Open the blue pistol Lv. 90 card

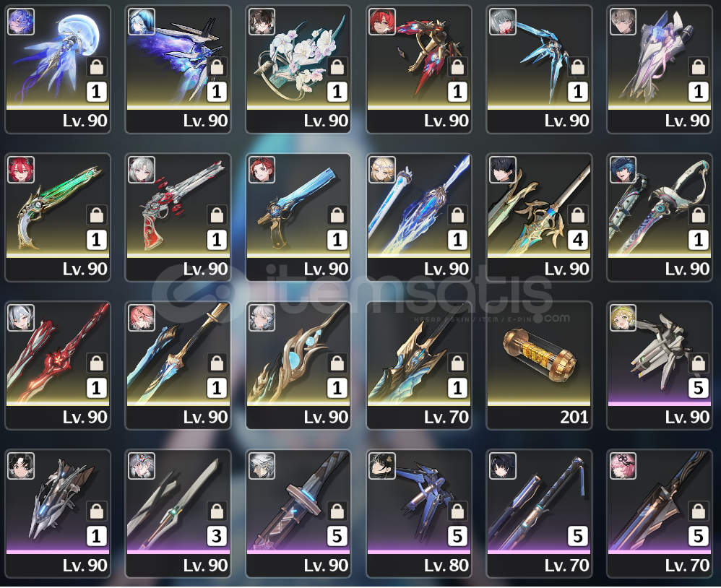(298, 217)
